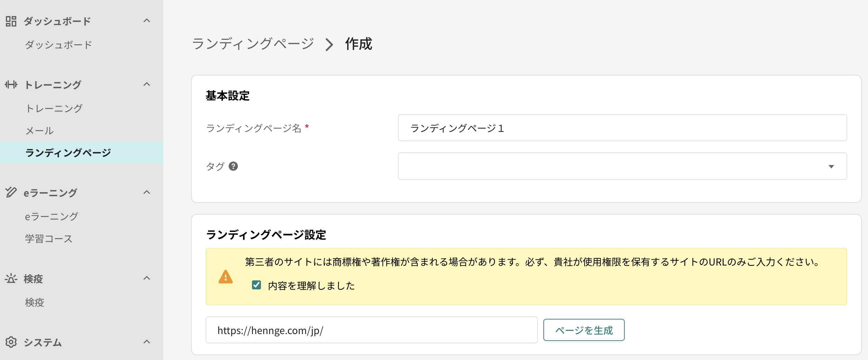868x360 pixels.
Task: Open eラーニング sub-item in sidebar
Action: 52,216
